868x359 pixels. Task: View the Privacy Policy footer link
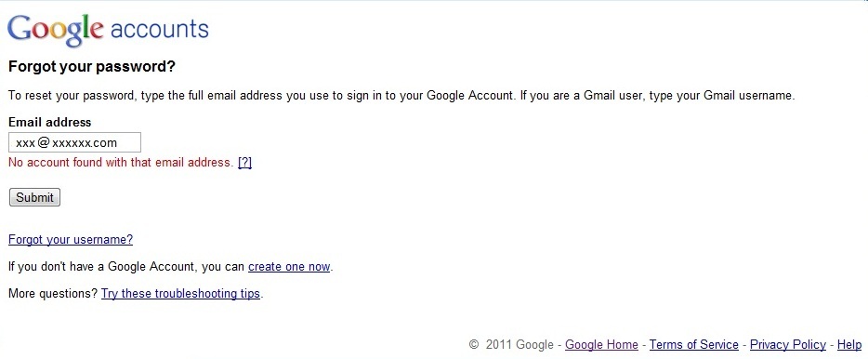pos(788,345)
